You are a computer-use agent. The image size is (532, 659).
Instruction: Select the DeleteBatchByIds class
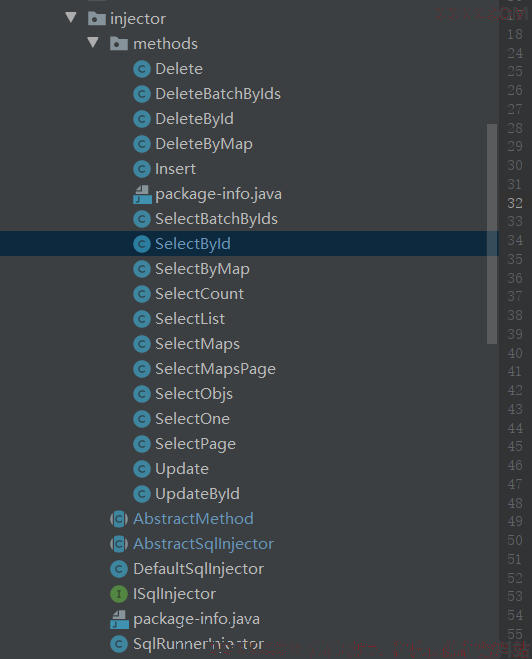coord(218,94)
